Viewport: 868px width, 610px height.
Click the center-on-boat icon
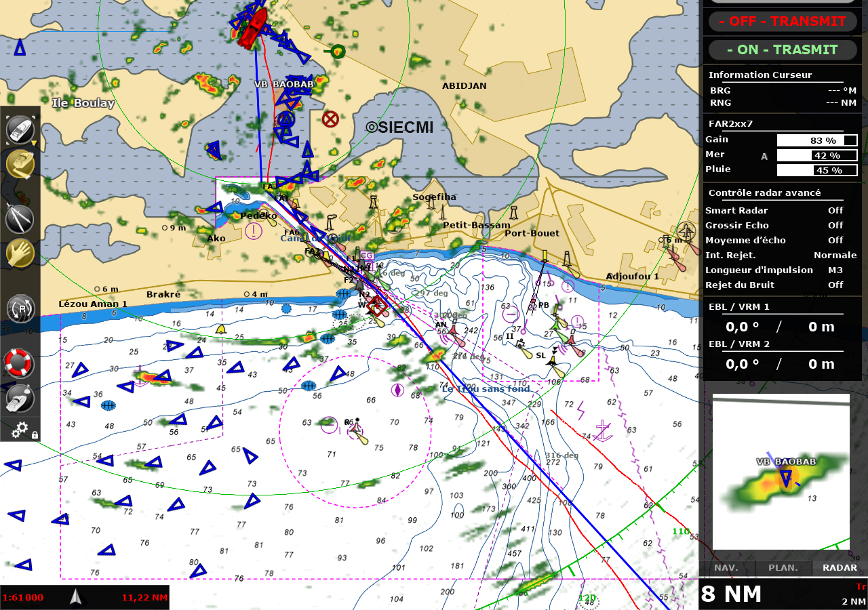(20, 129)
